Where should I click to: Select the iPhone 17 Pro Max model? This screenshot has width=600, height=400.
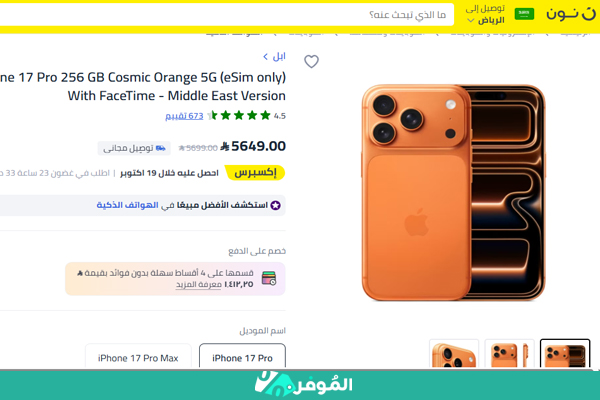[138, 356]
